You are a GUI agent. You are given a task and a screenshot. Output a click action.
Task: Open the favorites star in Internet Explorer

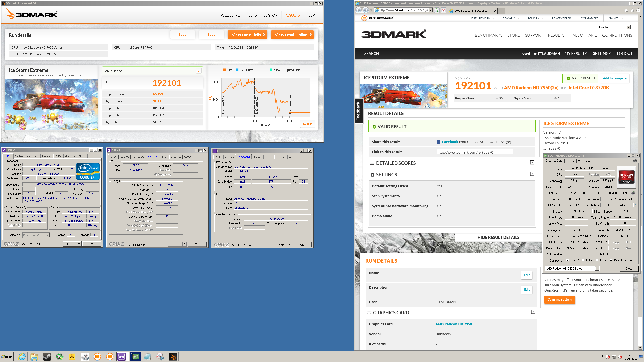tap(632, 10)
